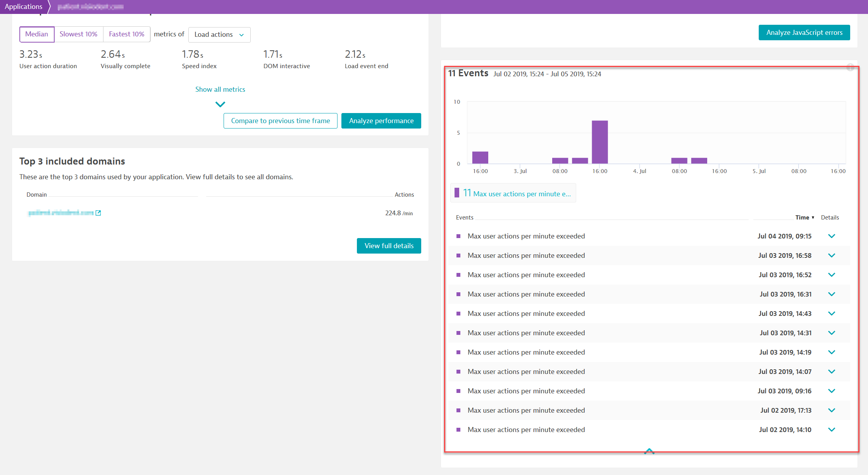Click Analyze JavaScript errors button

click(x=804, y=33)
